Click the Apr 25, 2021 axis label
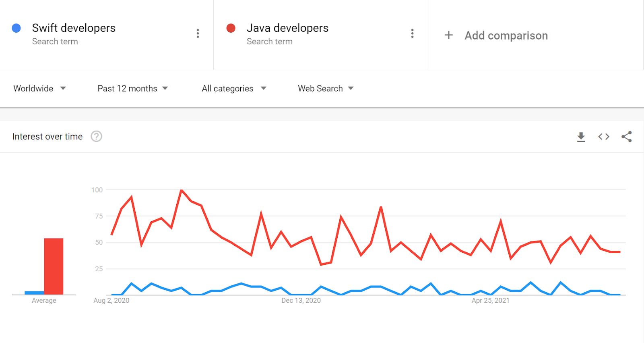 click(x=491, y=300)
